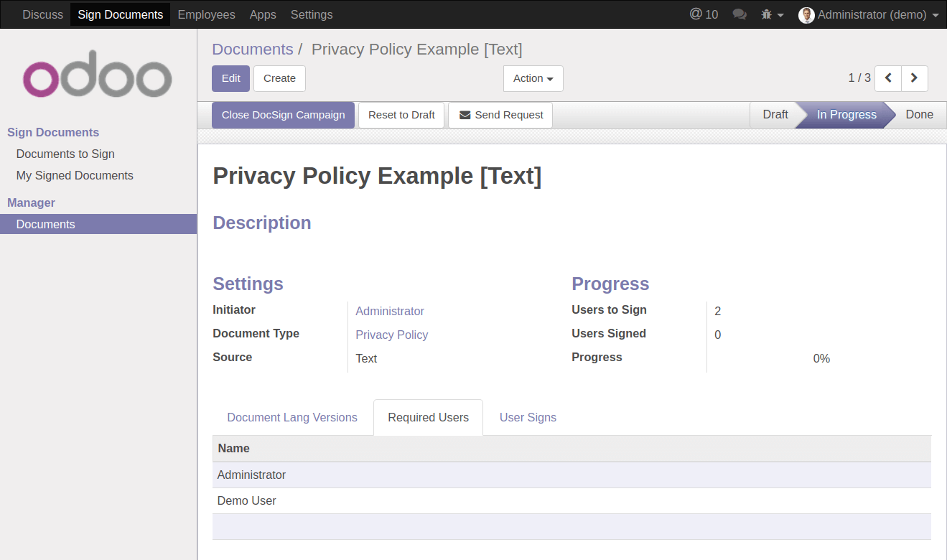
Task: Click the Administrator avatar picture
Action: click(x=806, y=15)
